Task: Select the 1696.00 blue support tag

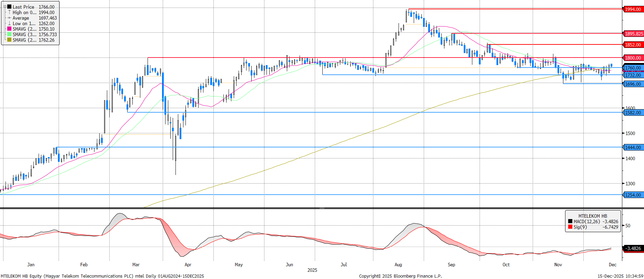Action: tap(633, 84)
